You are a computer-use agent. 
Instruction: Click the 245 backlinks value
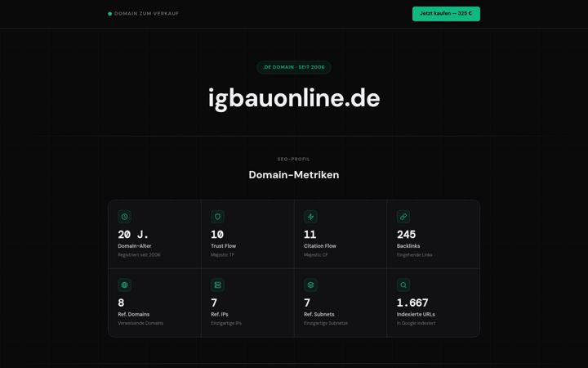point(406,235)
